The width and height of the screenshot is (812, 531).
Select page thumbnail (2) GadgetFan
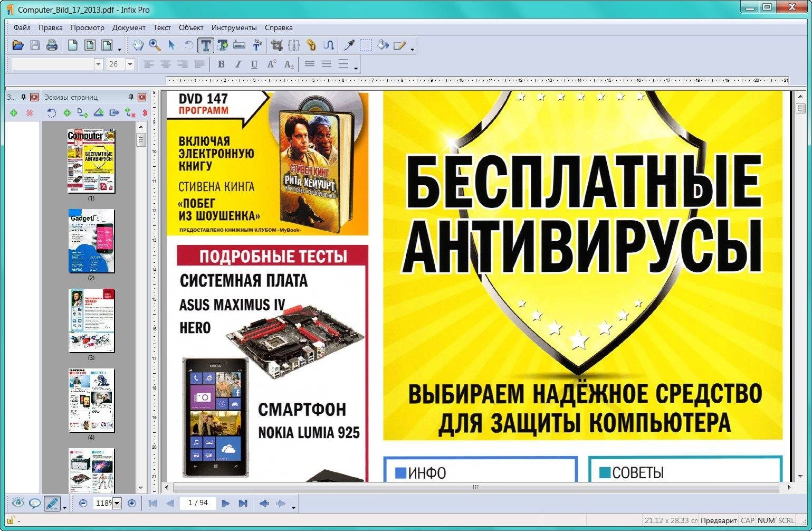click(x=91, y=241)
